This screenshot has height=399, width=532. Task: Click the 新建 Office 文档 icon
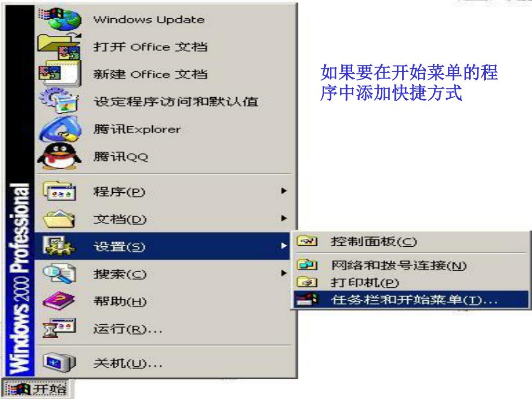[60, 74]
